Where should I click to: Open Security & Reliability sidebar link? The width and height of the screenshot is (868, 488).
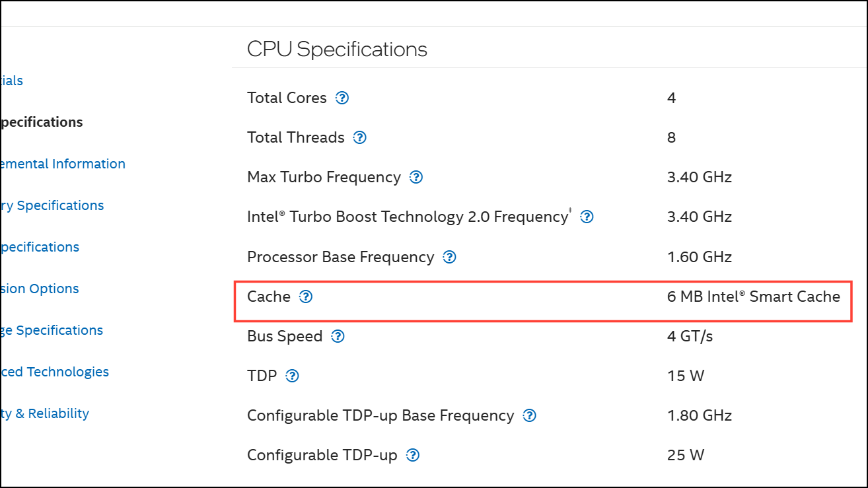click(x=44, y=413)
